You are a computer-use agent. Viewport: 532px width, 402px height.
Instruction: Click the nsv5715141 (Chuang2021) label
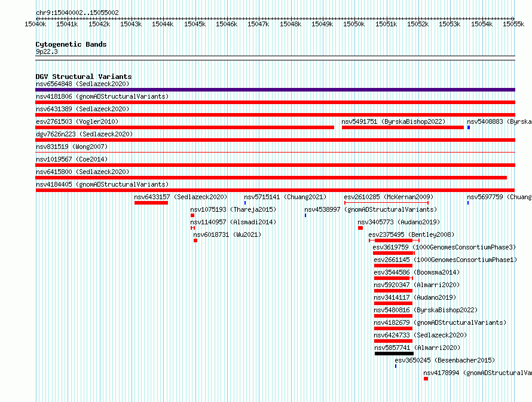pos(285,197)
